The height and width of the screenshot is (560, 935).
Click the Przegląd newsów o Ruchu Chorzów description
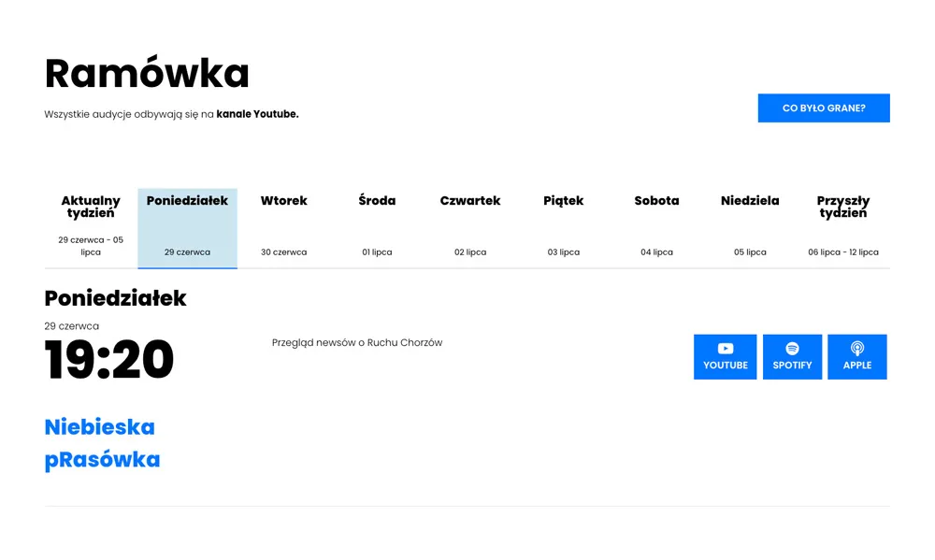(x=357, y=343)
